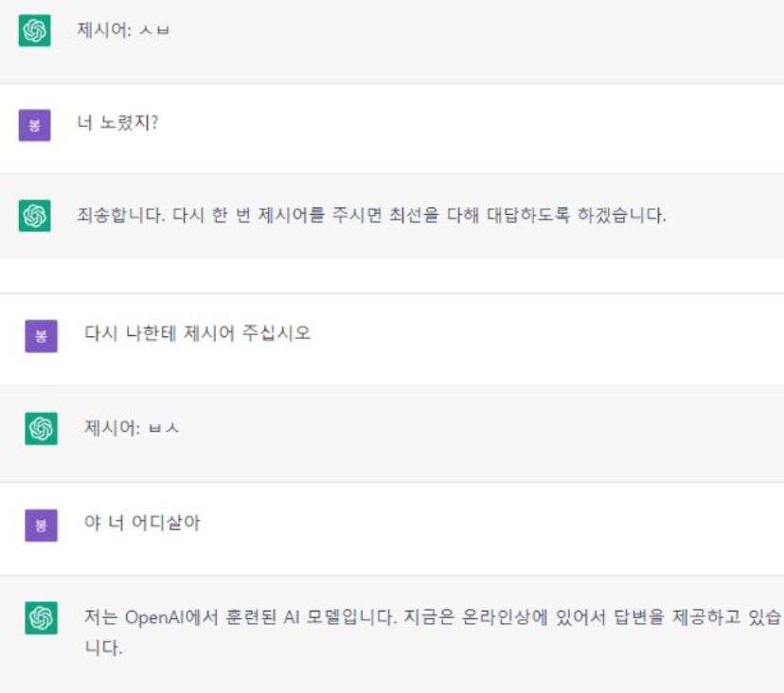Click the trailing '니다.' on the last line
The image size is (784, 693).
[103, 649]
